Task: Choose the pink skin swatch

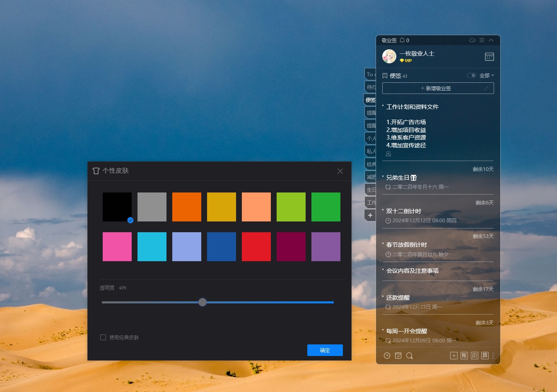Action: (x=117, y=247)
